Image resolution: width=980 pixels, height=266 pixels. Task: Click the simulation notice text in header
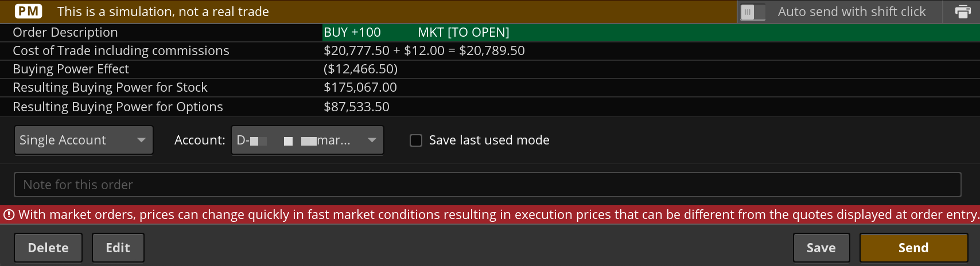(x=163, y=11)
